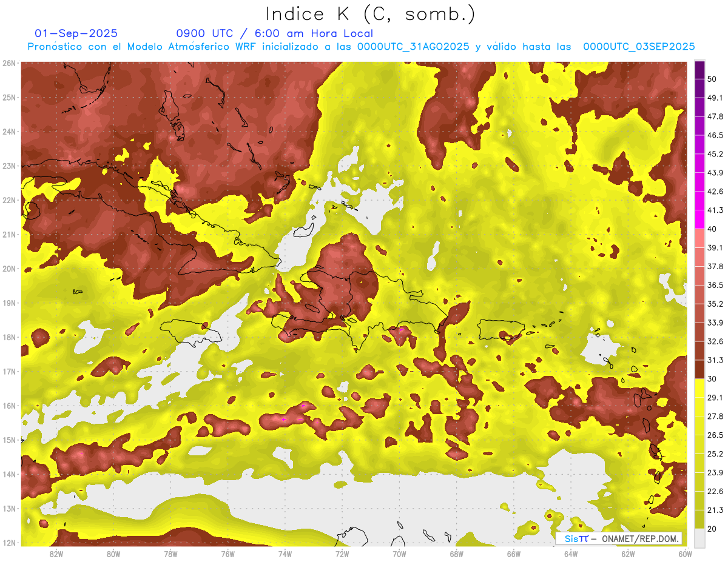This screenshot has height=562, width=728.
Task: Click the longitude label "78W"
Action: [170, 554]
